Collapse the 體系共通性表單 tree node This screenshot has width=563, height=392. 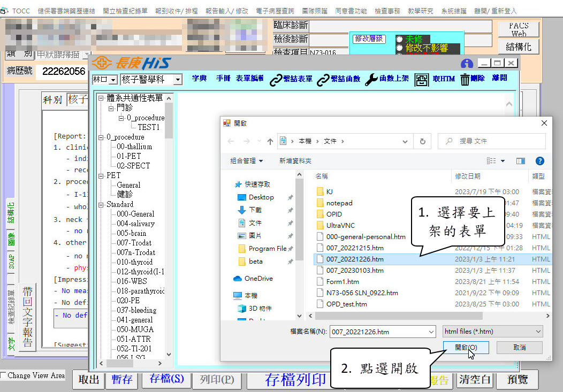click(x=101, y=98)
